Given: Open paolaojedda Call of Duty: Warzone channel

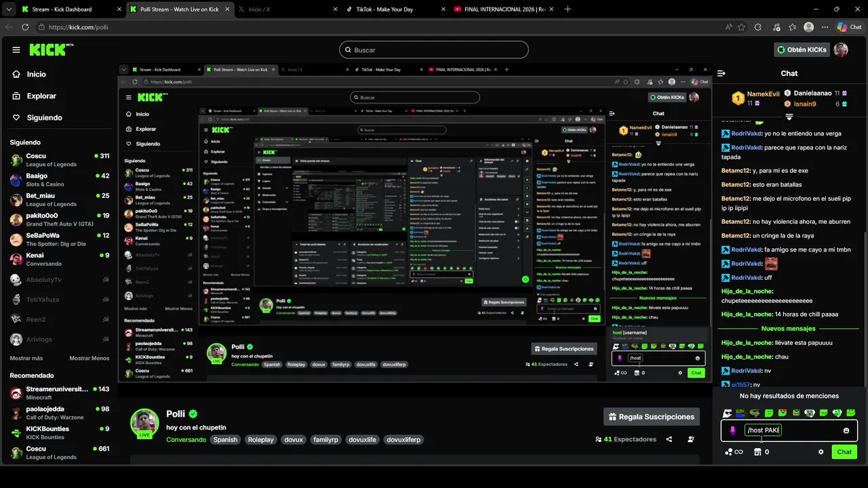Looking at the screenshot, I should coord(60,413).
